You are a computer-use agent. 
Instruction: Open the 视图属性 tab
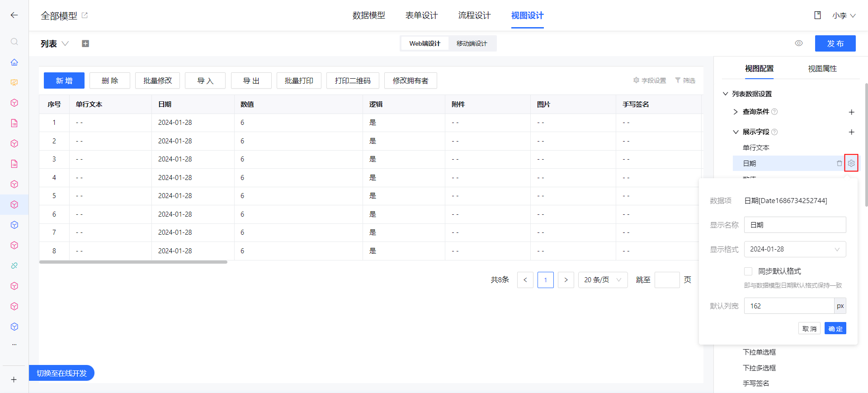[822, 69]
